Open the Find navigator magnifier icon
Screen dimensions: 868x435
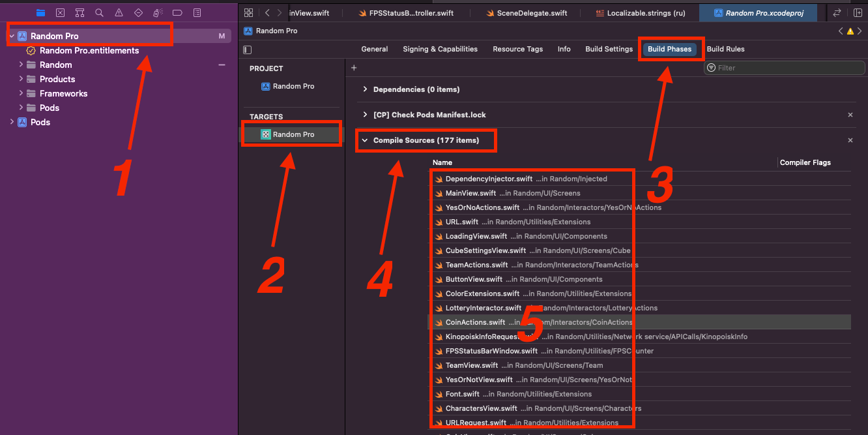(x=99, y=12)
